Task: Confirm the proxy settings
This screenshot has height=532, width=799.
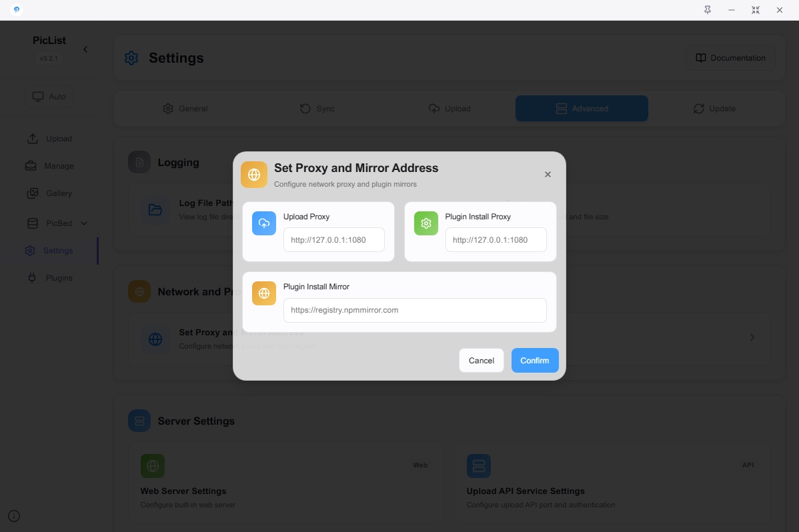Action: 534,361
